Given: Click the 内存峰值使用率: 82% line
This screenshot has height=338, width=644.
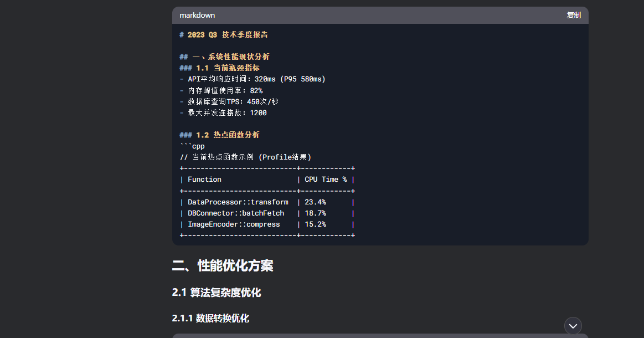Looking at the screenshot, I should point(221,90).
